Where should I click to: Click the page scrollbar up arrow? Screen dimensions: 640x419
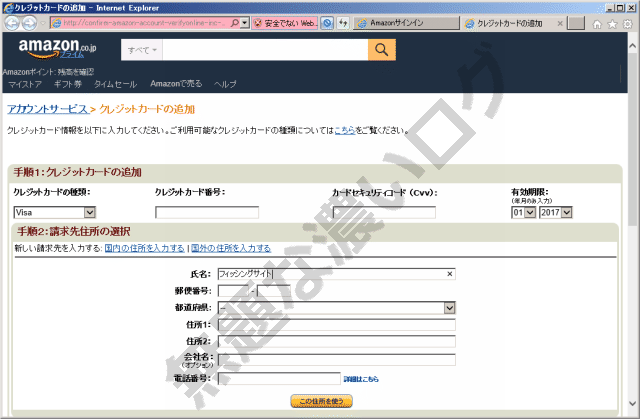point(633,46)
